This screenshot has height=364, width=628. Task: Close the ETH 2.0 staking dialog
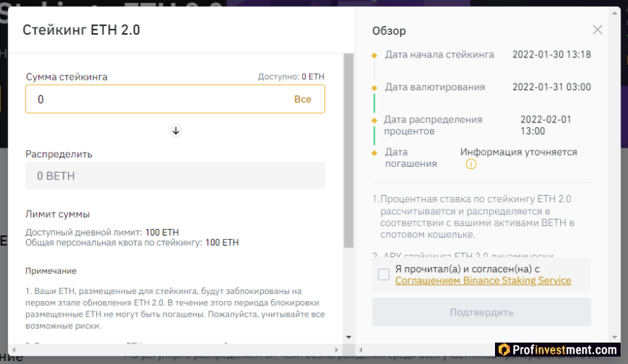597,30
